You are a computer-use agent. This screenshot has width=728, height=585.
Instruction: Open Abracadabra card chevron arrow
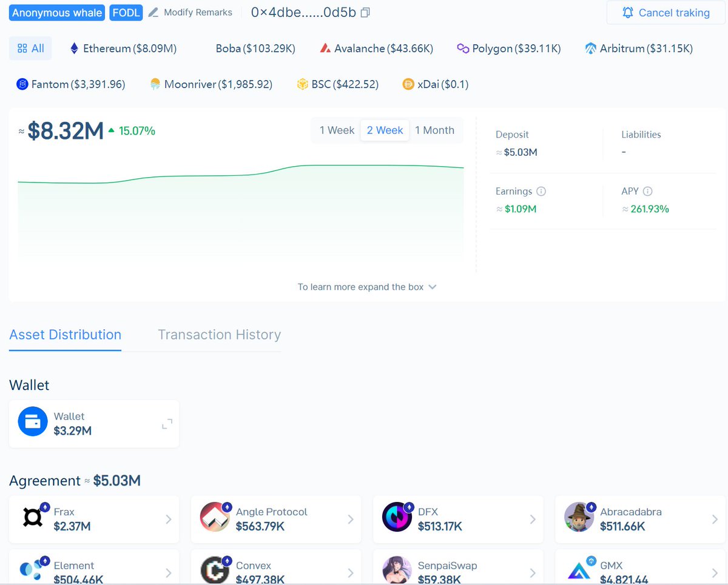tap(715, 520)
